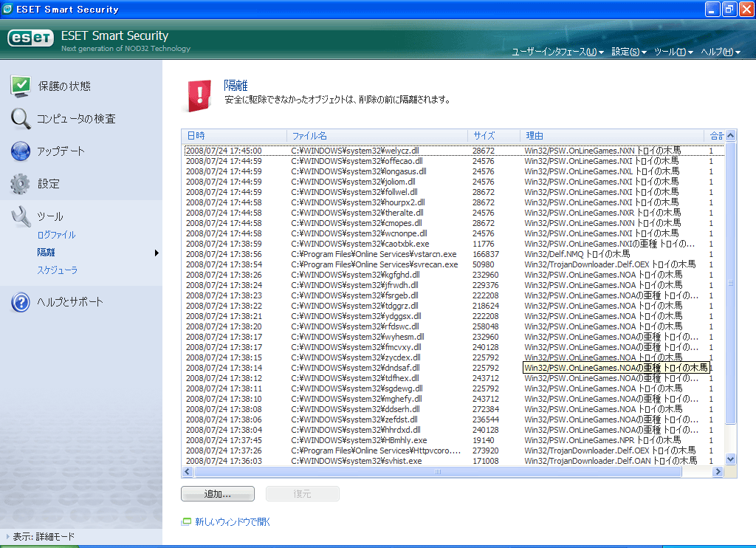Screen dimensions: 756x548
Task: Select the wcnonpe.dll file entry
Action: click(360, 233)
